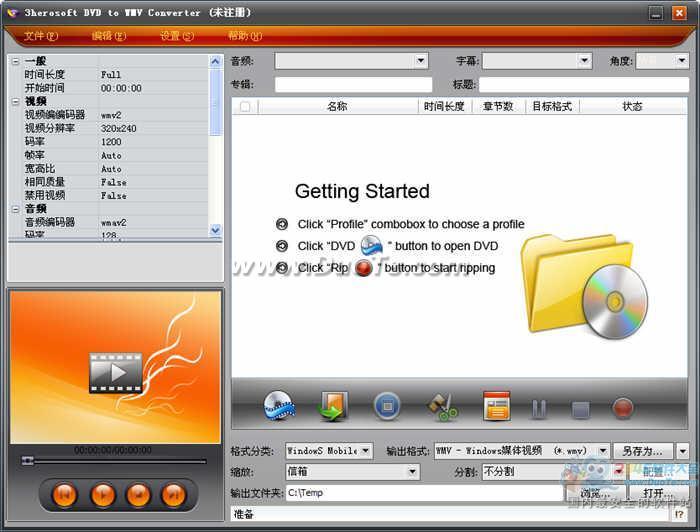Click the help icon in the status bar
Viewport: 700px width, 532px height.
[679, 515]
